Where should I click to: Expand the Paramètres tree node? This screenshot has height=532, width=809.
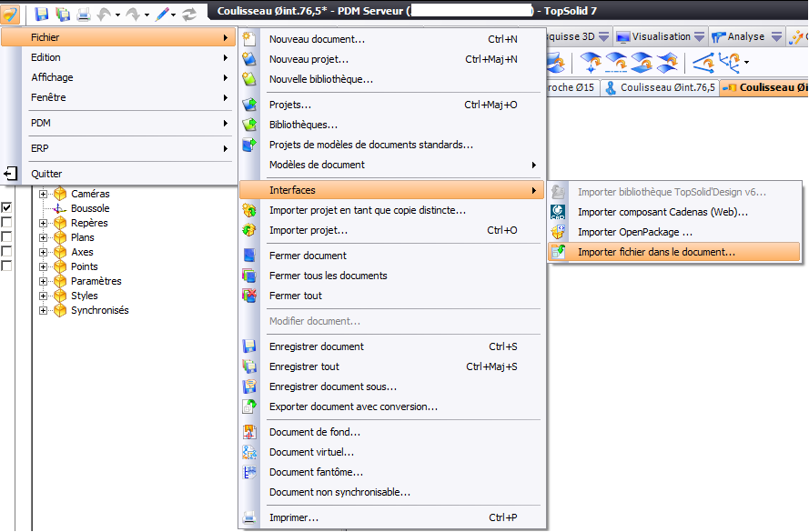[44, 281]
